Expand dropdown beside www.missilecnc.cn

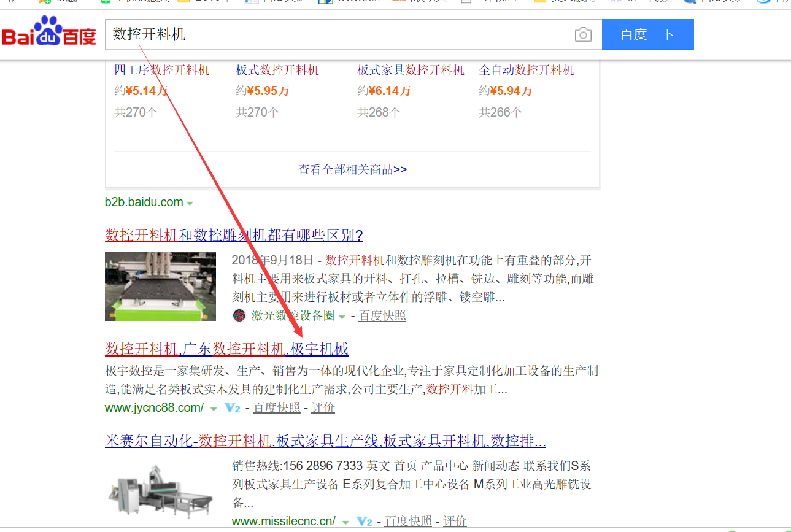click(x=345, y=522)
